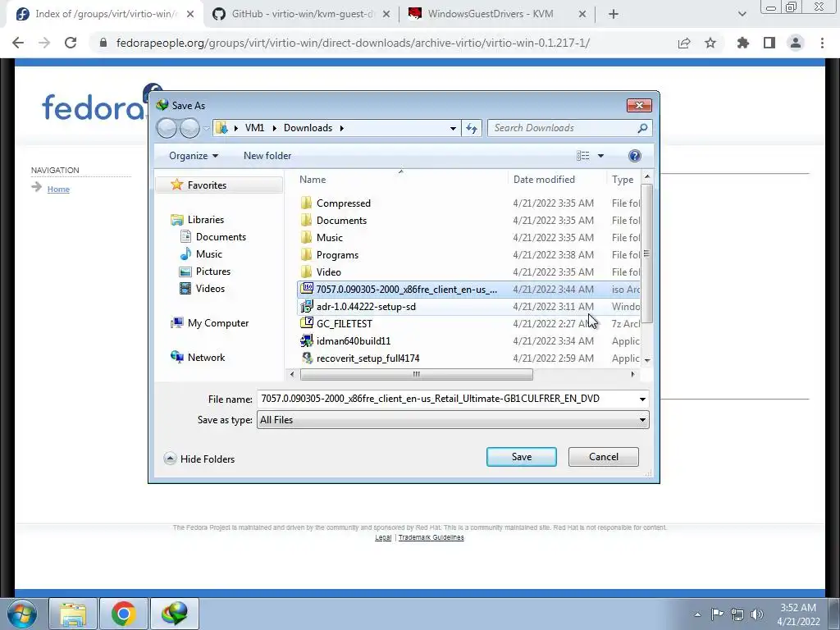Open the Windows Start menu

tap(21, 614)
